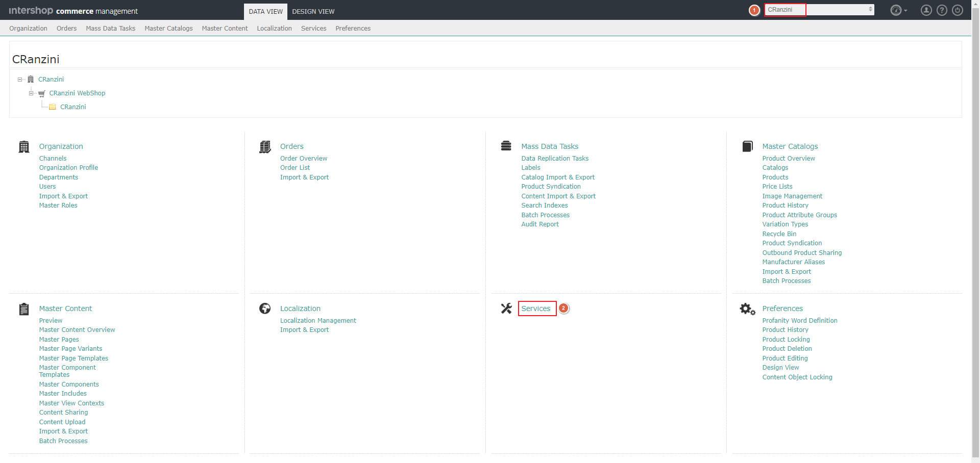The height and width of the screenshot is (463, 980).
Task: Open the Search Indexes link
Action: click(x=544, y=205)
